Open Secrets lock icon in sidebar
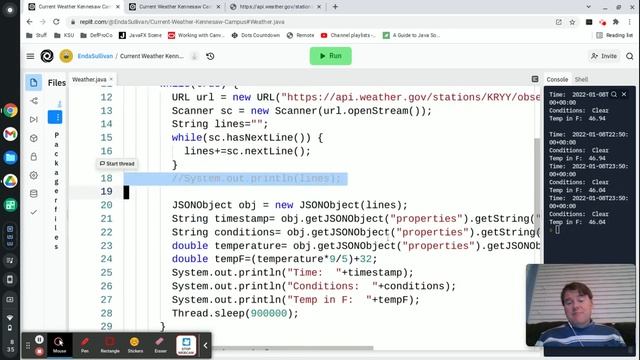The height and width of the screenshot is (360, 640). [x=34, y=157]
